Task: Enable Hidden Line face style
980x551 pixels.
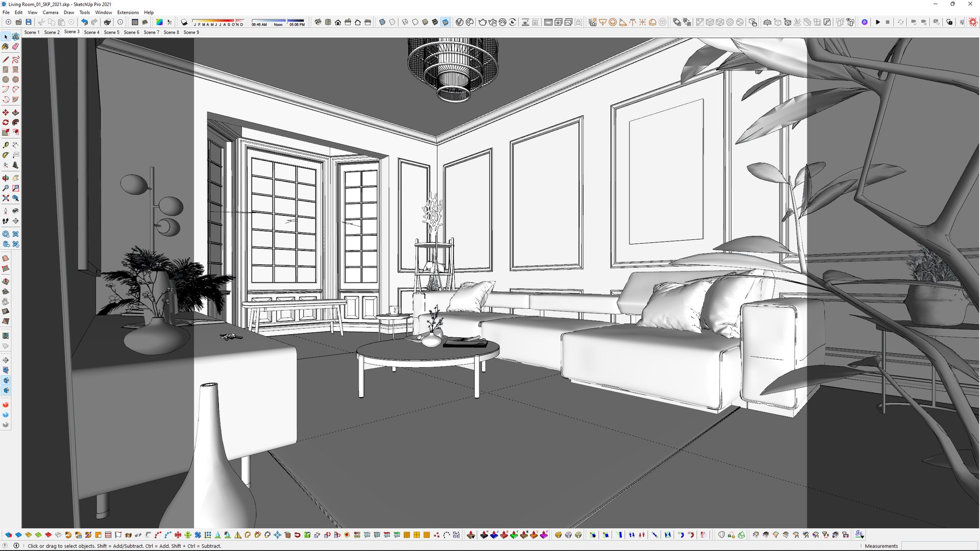Action: tap(415, 22)
